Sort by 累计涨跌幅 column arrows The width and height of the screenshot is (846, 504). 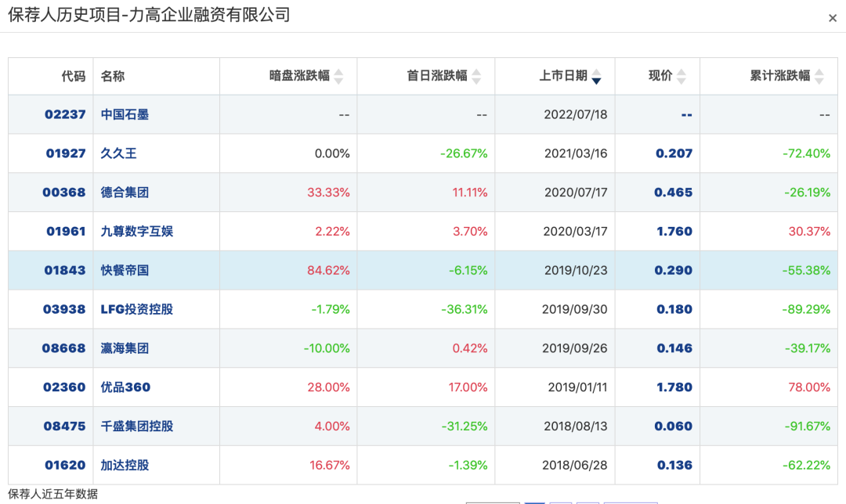tap(819, 77)
